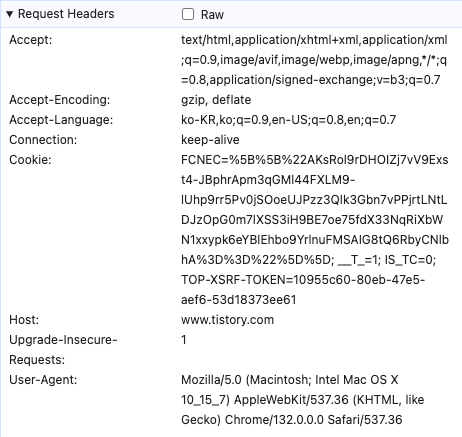
Task: Click the Request Headers section title
Action: click(x=66, y=14)
